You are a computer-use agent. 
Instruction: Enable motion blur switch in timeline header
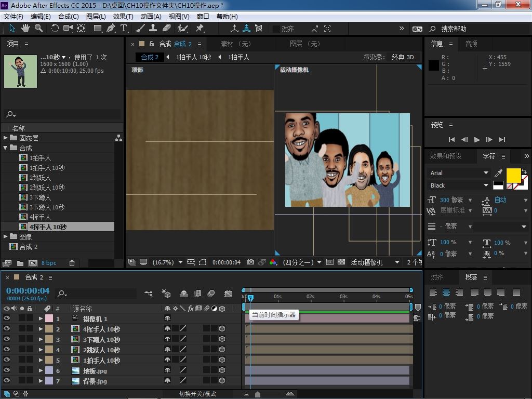tap(211, 294)
